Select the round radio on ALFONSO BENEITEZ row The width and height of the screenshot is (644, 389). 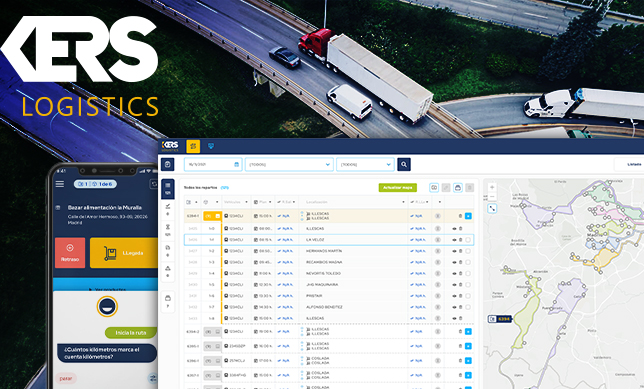pyautogui.click(x=468, y=307)
